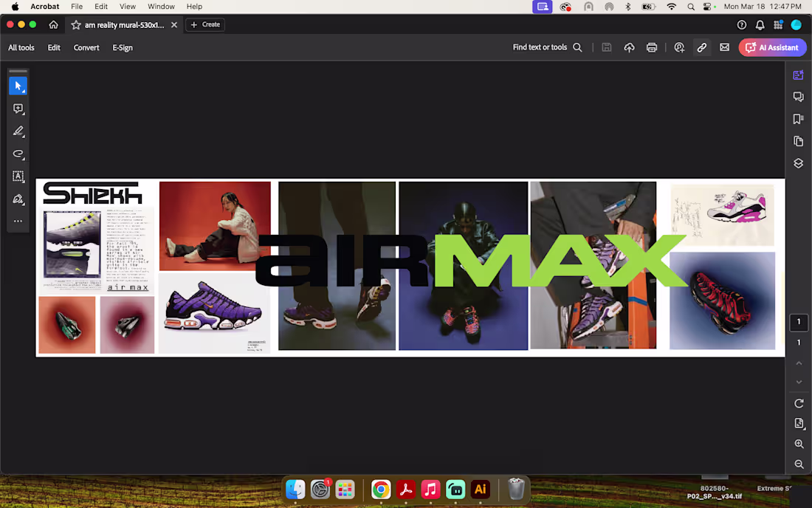Open the Layers panel icon

click(798, 164)
